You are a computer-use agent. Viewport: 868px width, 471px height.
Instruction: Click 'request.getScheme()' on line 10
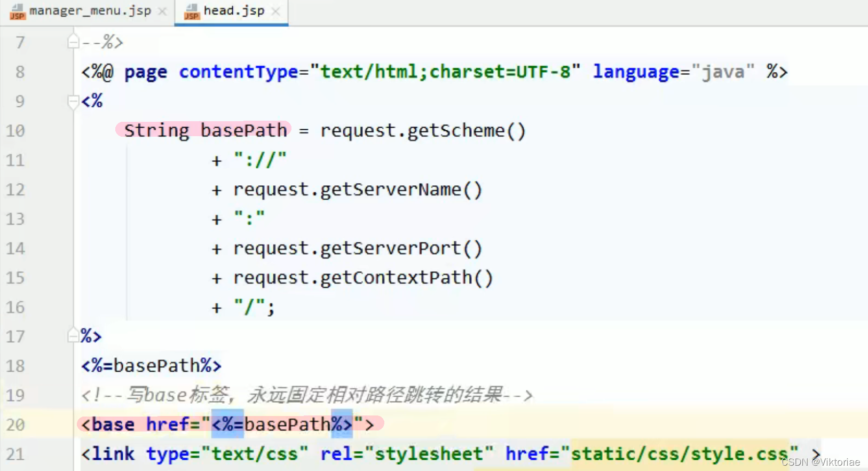pyautogui.click(x=423, y=130)
